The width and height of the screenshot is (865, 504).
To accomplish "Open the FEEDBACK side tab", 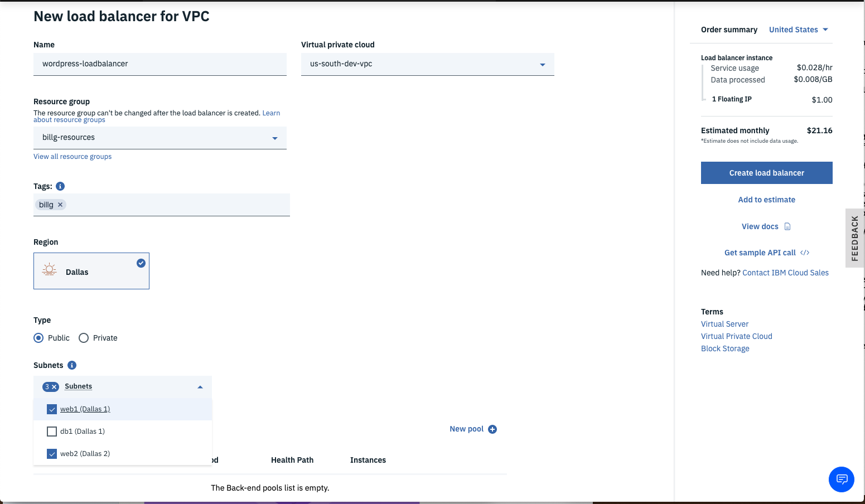I will click(854, 238).
